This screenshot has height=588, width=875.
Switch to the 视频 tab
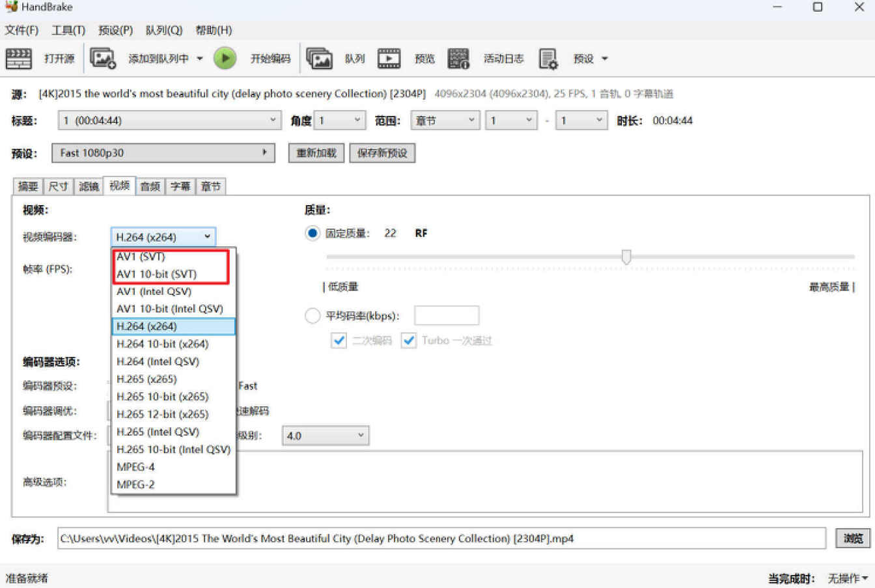point(119,186)
